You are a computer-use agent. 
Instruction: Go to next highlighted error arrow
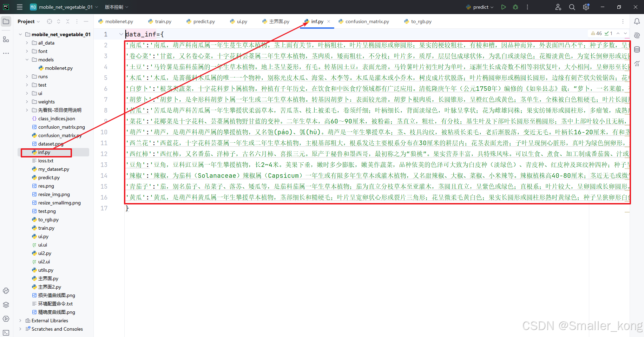(x=625, y=34)
